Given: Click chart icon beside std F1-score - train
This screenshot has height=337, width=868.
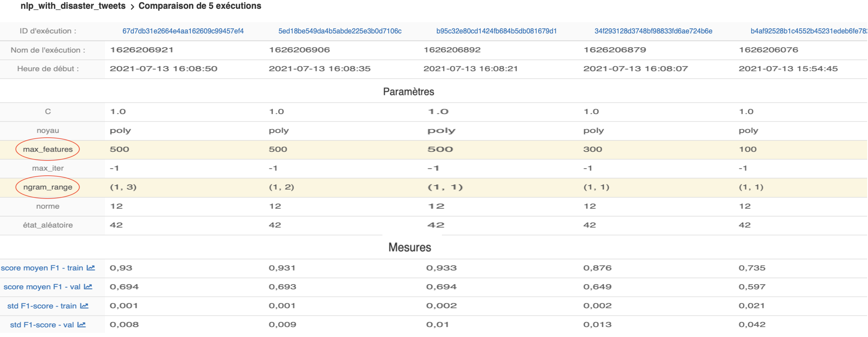Looking at the screenshot, I should point(84,306).
